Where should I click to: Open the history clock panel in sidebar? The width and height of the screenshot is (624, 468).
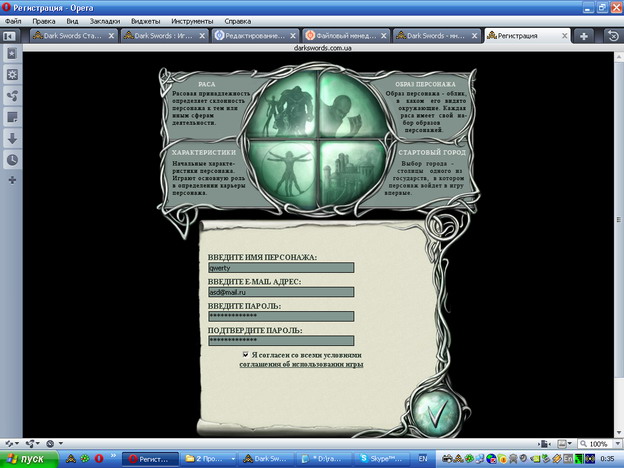(12, 160)
